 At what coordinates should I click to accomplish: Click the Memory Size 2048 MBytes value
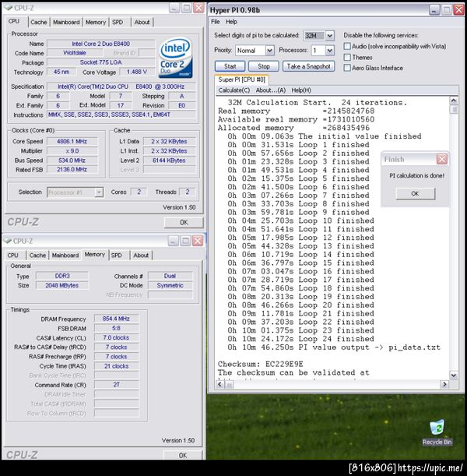(x=62, y=285)
